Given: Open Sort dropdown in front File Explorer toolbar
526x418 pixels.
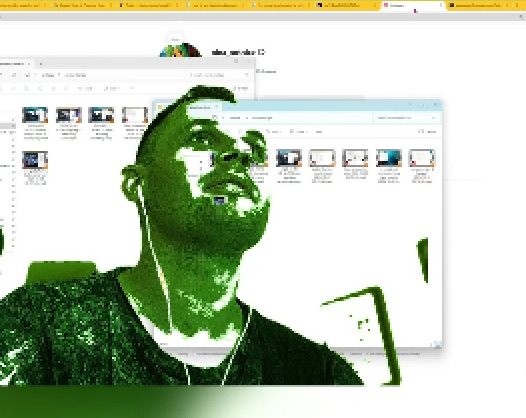Looking at the screenshot, I should point(275,132).
